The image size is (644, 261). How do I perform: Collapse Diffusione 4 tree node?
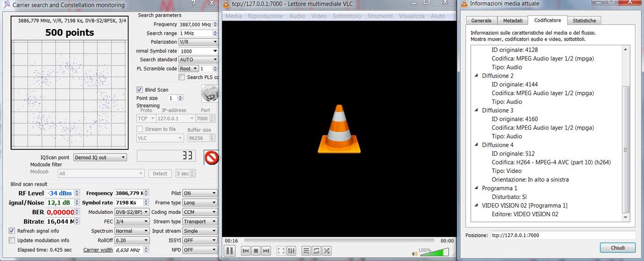tap(477, 145)
